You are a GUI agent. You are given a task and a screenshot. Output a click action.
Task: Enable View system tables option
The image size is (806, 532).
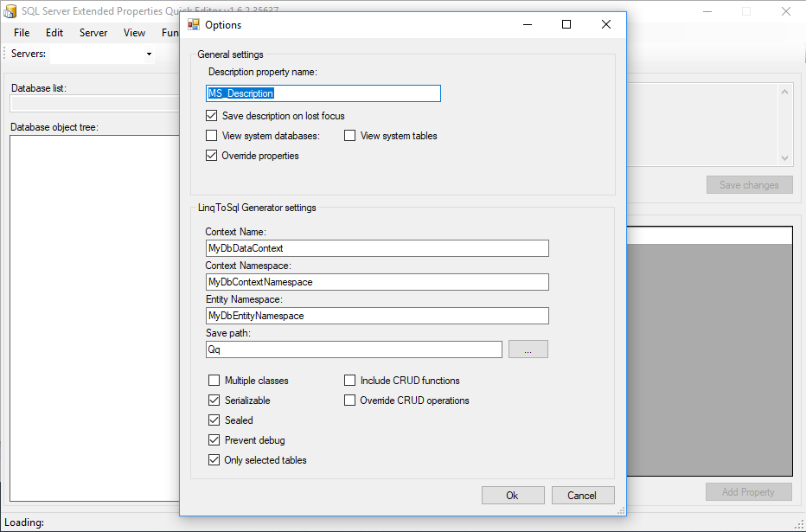coord(350,136)
